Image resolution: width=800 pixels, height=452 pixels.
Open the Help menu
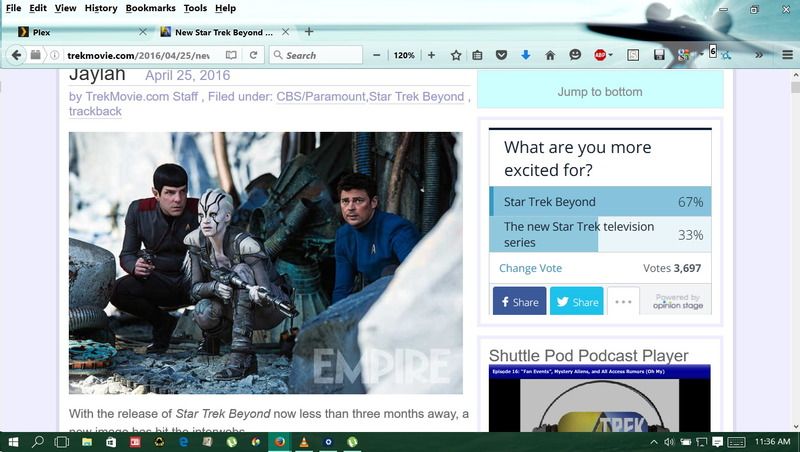pos(225,8)
